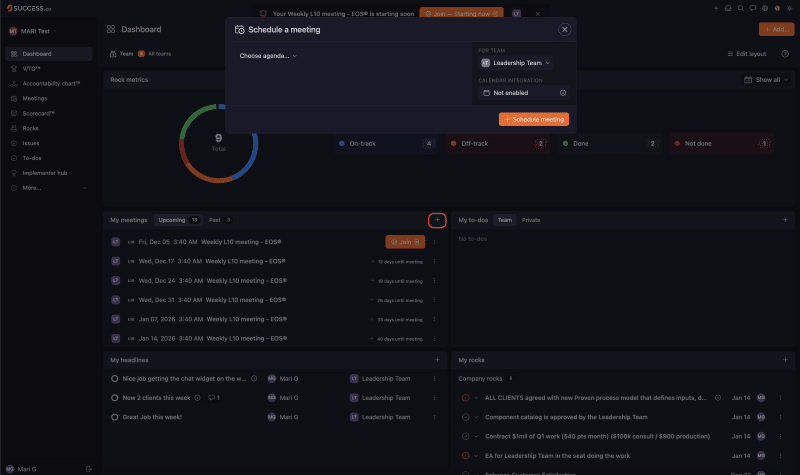
Task: Click the Join — Starting now banner button
Action: coord(461,14)
